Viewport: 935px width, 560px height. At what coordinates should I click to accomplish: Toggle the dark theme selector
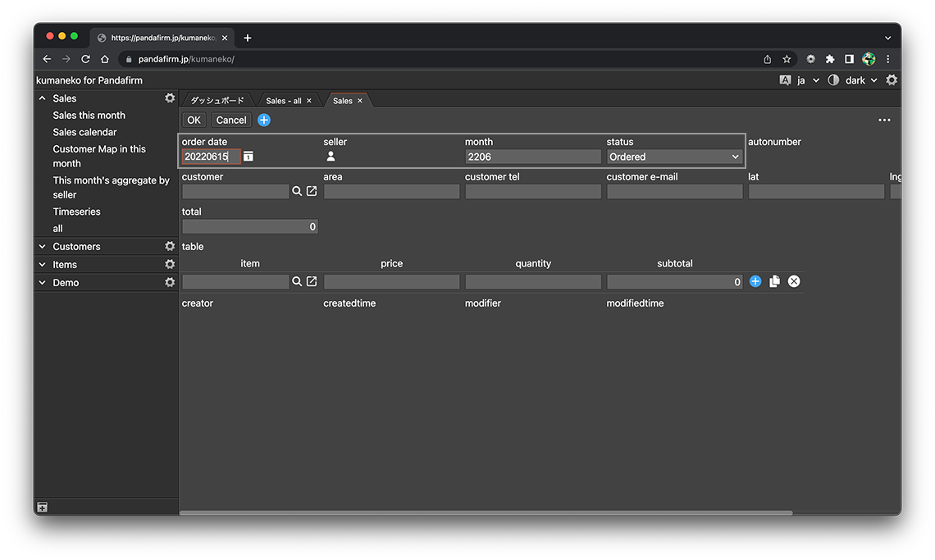point(853,80)
